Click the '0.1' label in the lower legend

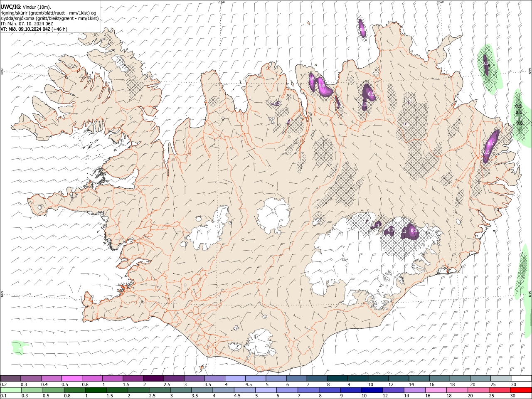(3, 396)
